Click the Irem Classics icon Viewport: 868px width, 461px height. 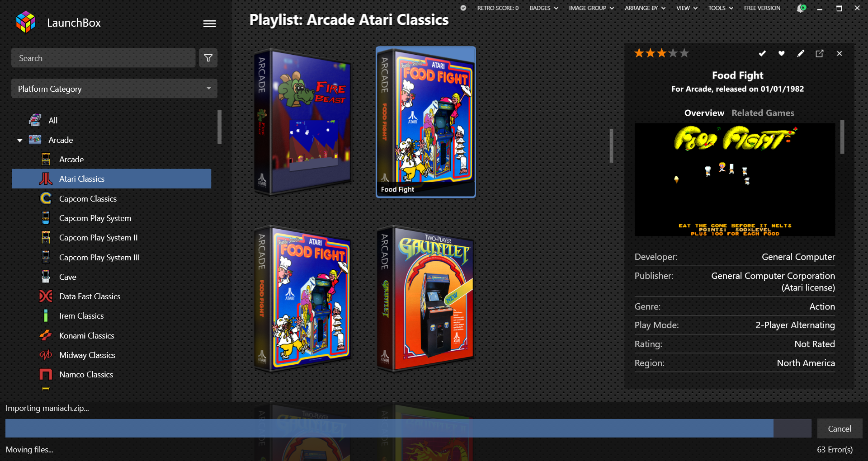click(x=46, y=315)
